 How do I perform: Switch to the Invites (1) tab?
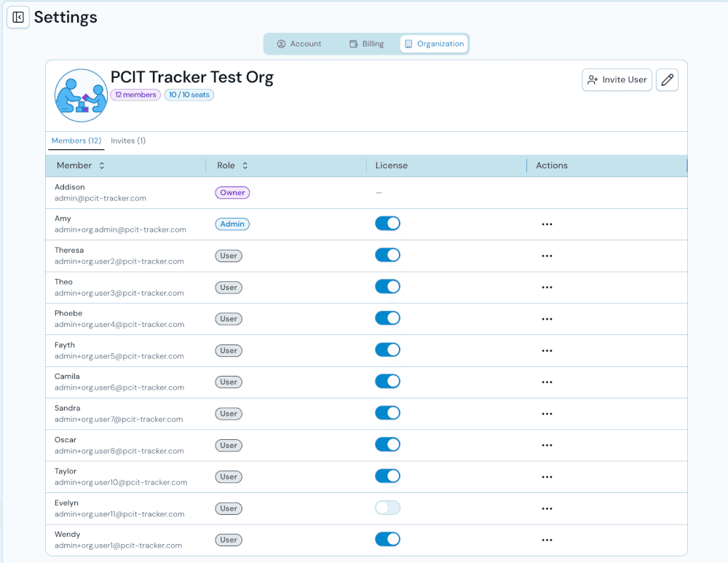tap(127, 140)
